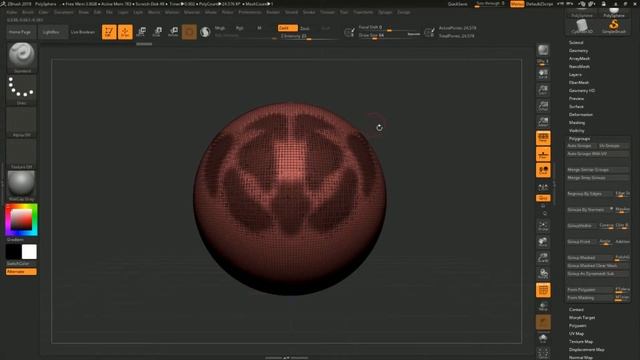640x360 pixels.
Task: Expand the Layers subpalette
Action: (575, 75)
